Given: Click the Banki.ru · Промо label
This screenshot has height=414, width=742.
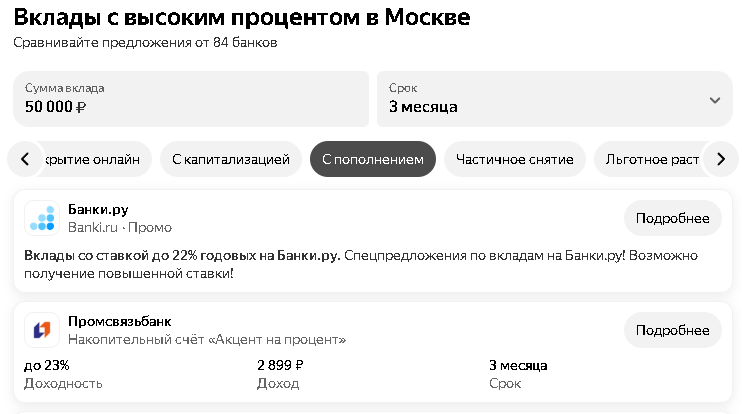Looking at the screenshot, I should tap(120, 228).
